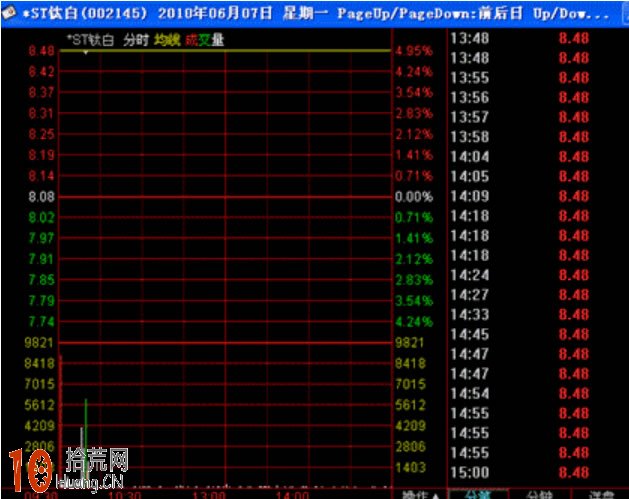Click the 8.19 price axis label
The height and width of the screenshot is (499, 629).
coord(41,155)
